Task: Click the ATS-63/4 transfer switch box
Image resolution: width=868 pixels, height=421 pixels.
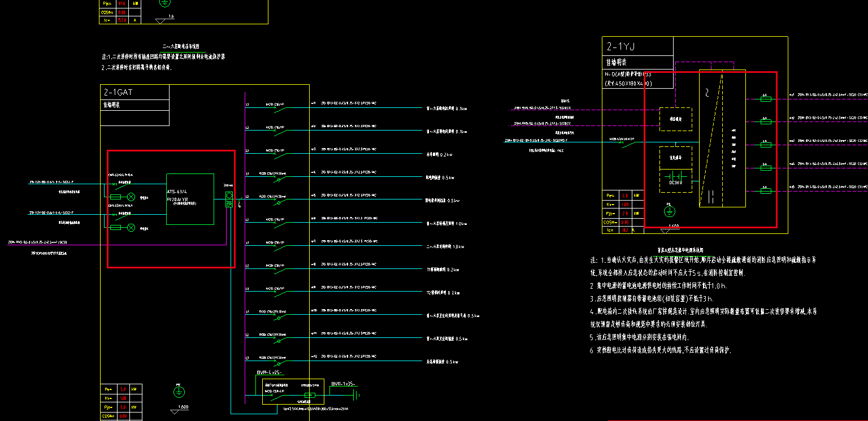Action: click(x=190, y=199)
